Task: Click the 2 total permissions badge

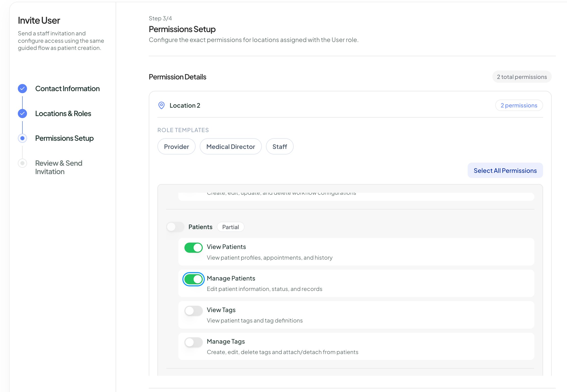Action: [x=522, y=77]
